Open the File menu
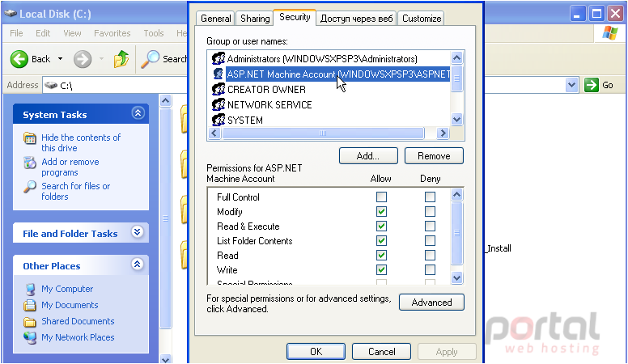The width and height of the screenshot is (628, 364). point(16,33)
